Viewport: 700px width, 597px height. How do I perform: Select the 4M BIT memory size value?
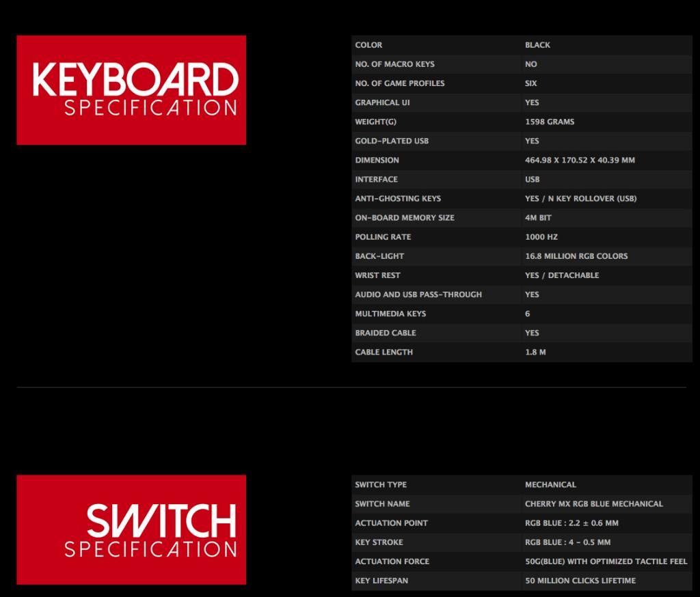[538, 218]
